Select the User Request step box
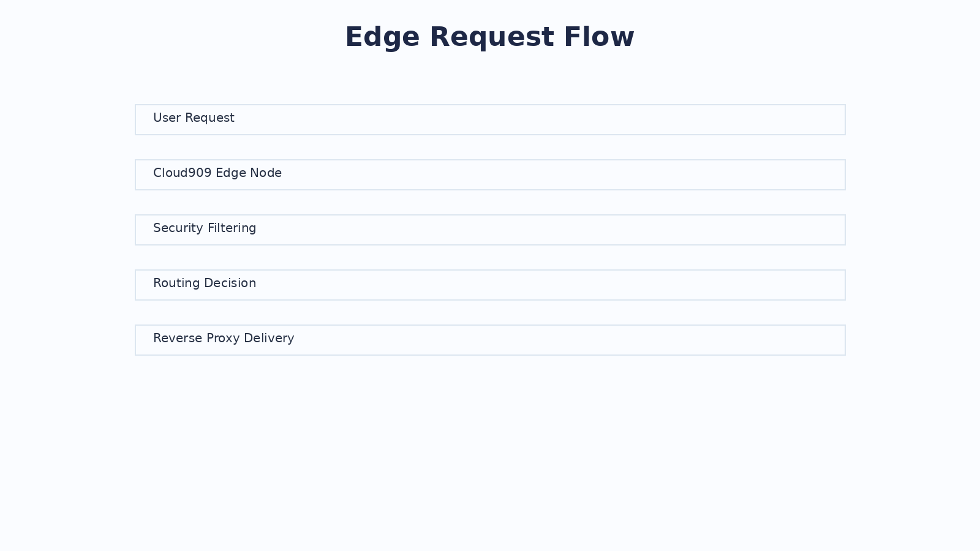980x551 pixels. coord(490,119)
